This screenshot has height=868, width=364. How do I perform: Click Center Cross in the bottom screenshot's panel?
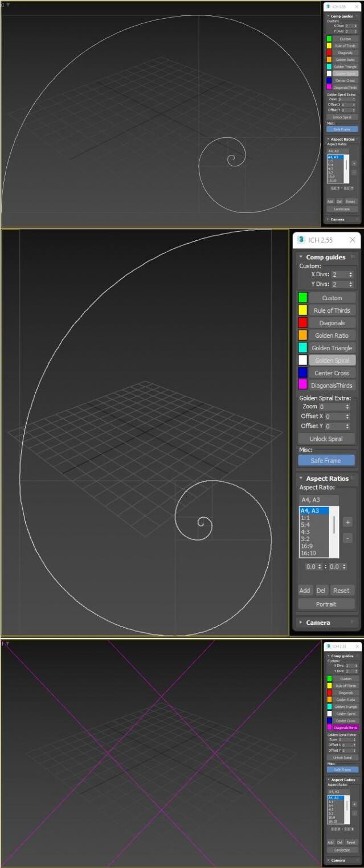coord(346,720)
